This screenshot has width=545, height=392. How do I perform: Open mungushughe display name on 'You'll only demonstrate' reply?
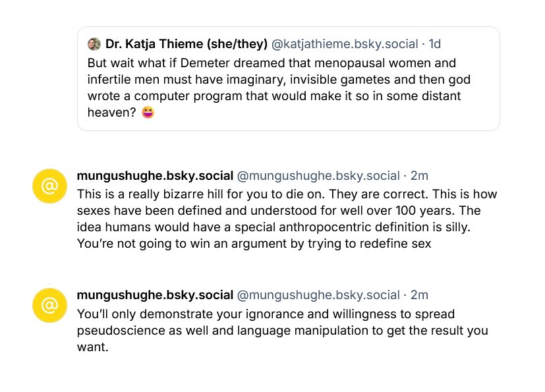(x=155, y=295)
